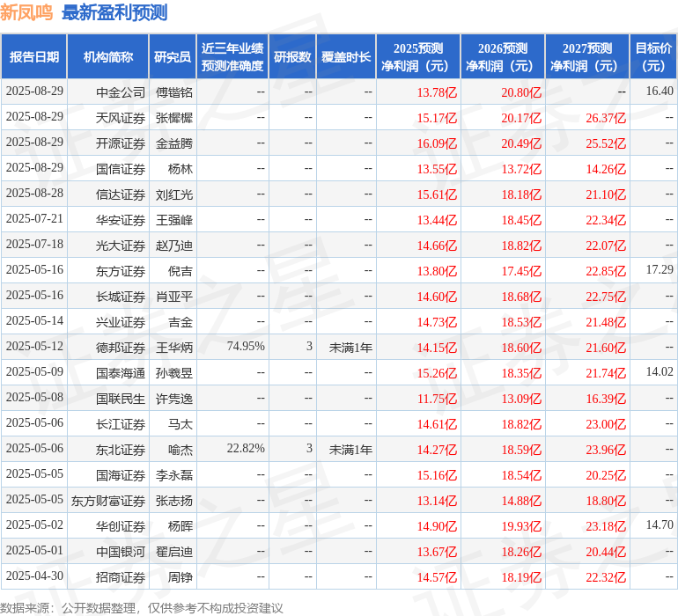
Task: Click the date 2025-07-21
Action: tap(34, 219)
